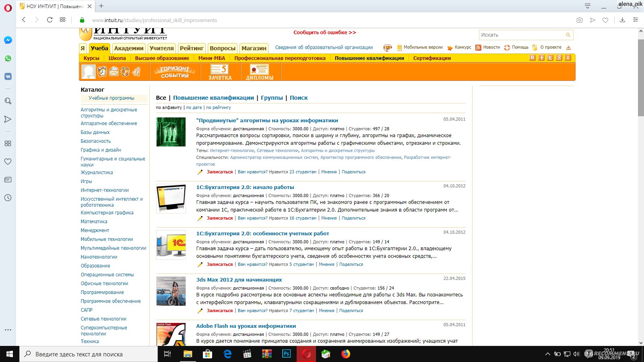The width and height of the screenshot is (644, 362).
Task: Open the Группы filter link
Action: pos(272,98)
